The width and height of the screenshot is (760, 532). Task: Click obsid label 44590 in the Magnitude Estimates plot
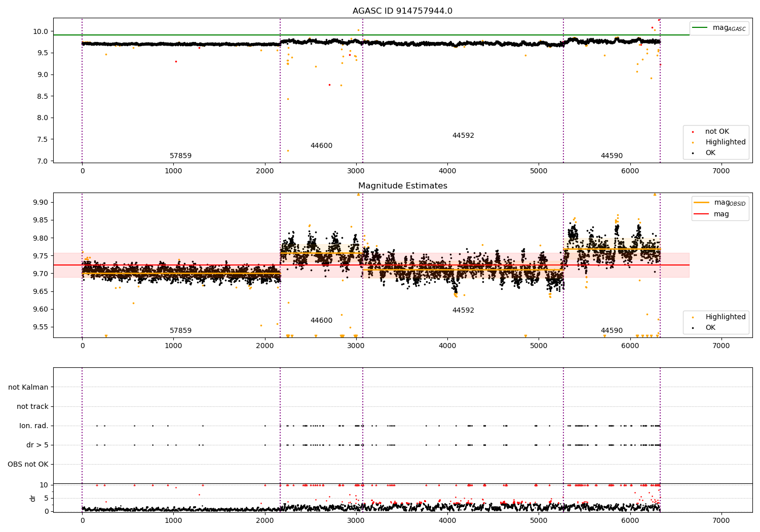point(612,331)
